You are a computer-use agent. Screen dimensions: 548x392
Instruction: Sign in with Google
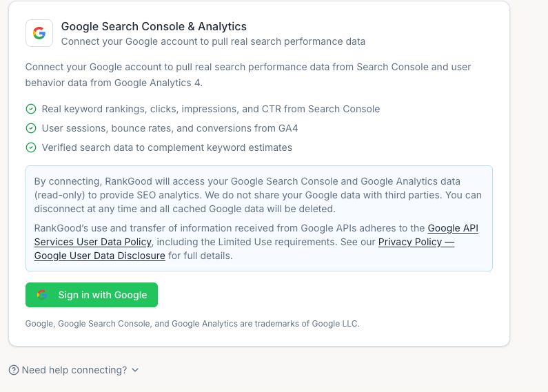[92, 295]
